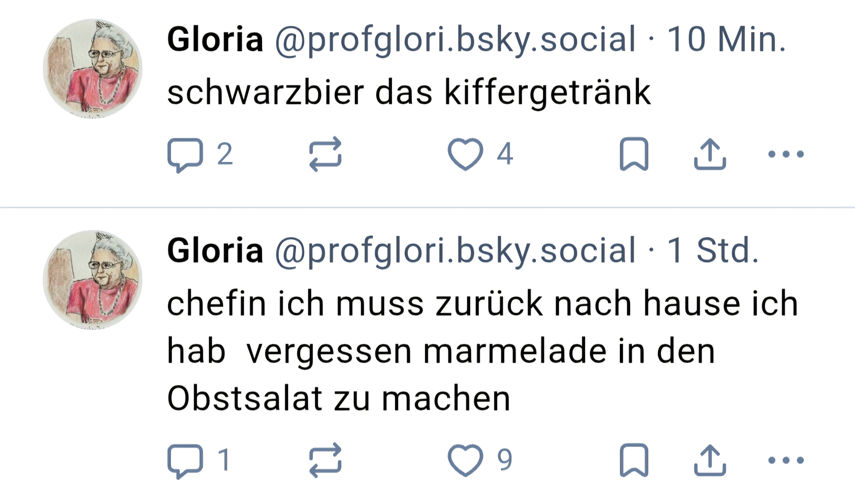Open the '1 Std.' timestamp link

(713, 251)
